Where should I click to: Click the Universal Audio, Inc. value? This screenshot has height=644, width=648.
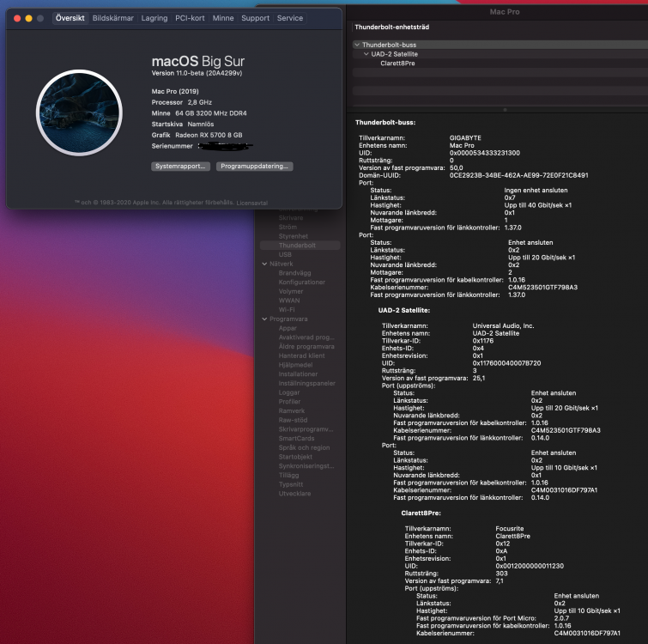pyautogui.click(x=503, y=325)
